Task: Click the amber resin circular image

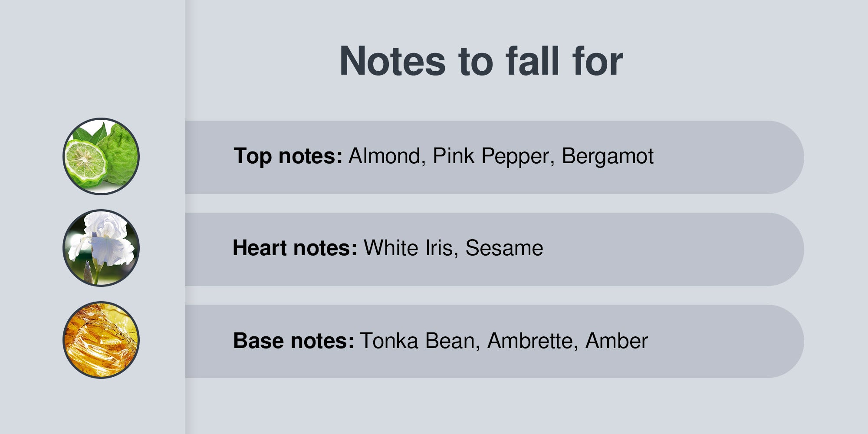Action: 101,340
